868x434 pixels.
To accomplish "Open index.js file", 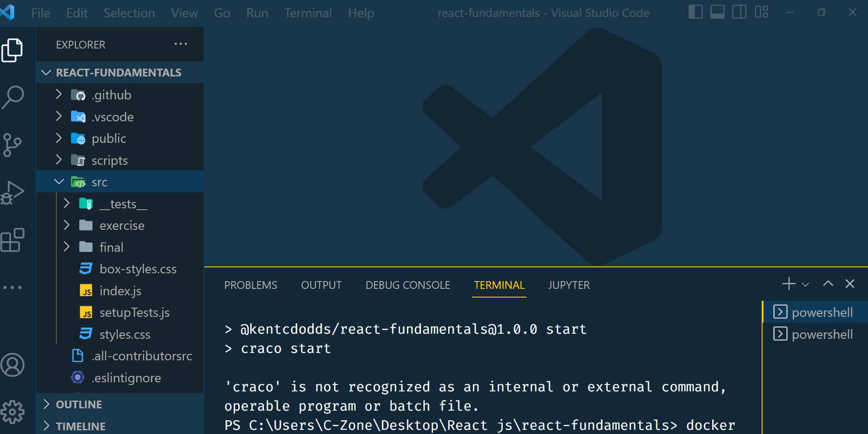I will pyautogui.click(x=120, y=291).
